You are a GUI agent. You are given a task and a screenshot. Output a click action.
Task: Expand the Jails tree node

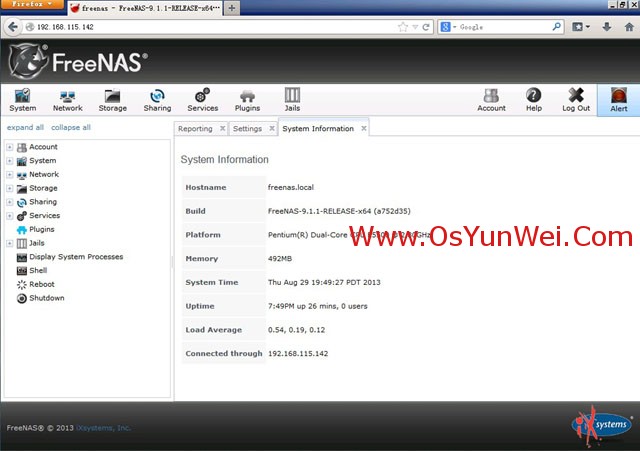point(9,243)
